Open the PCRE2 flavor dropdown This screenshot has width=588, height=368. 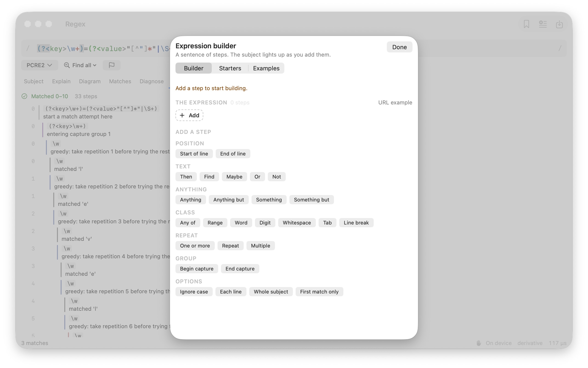39,65
